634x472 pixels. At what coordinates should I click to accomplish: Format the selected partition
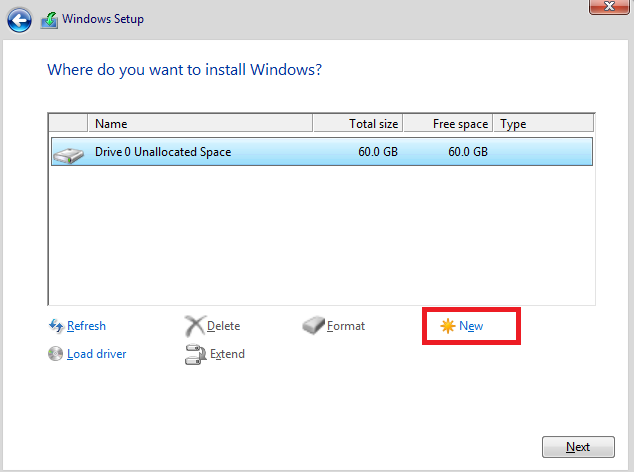(346, 326)
